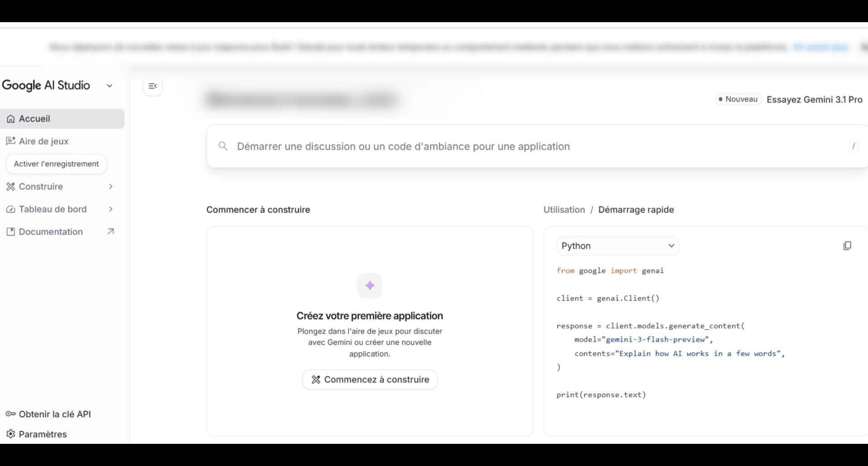Select the Tableau de bord dashboard icon
The image size is (868, 466).
[x=10, y=209]
